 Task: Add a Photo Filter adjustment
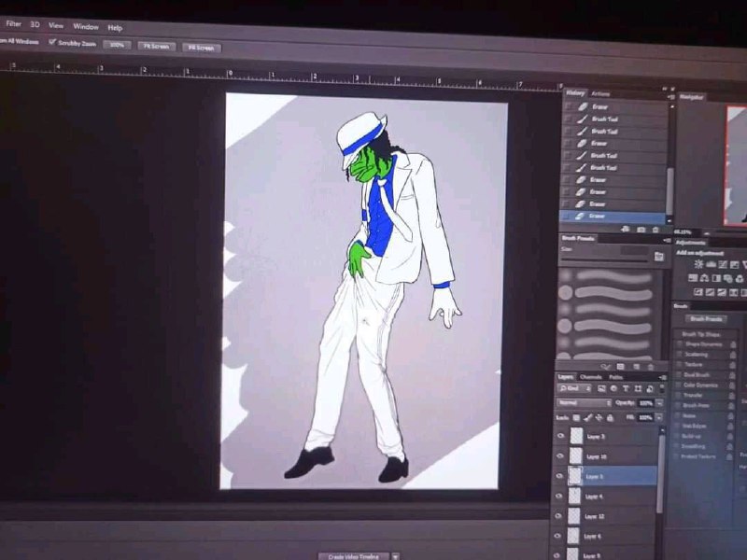click(727, 278)
